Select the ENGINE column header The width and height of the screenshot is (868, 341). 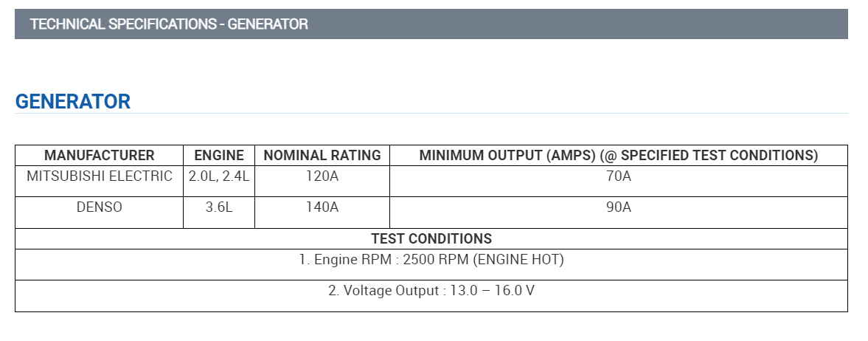click(219, 155)
